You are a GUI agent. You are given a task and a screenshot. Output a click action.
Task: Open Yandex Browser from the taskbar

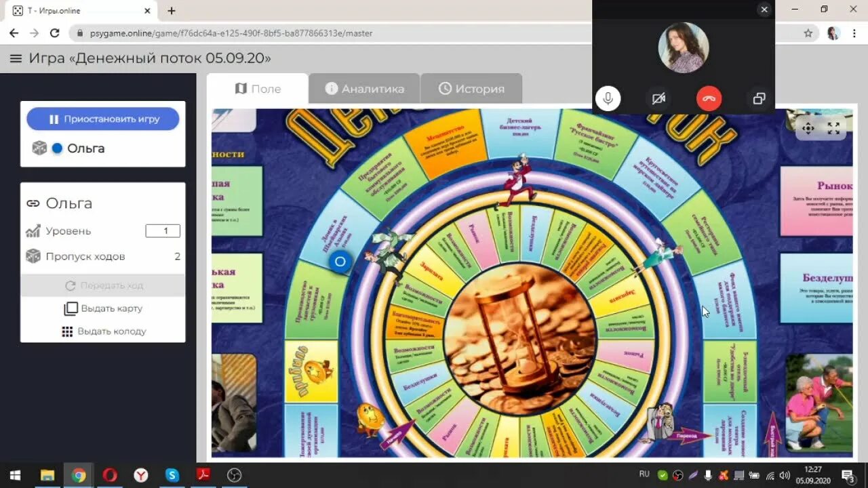[141, 474]
